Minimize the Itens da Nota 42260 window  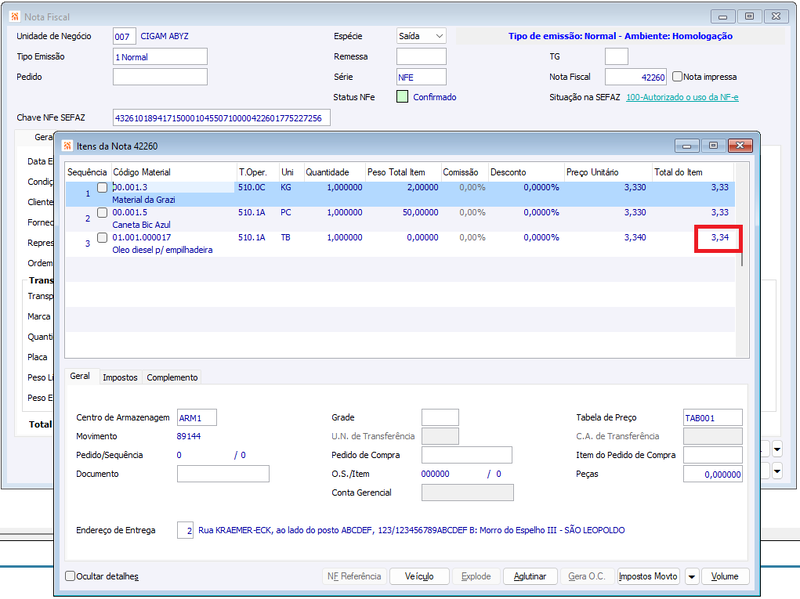click(687, 146)
